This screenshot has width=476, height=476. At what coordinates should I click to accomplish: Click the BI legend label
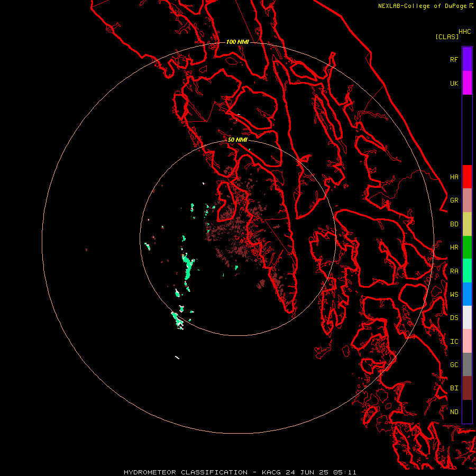point(454,388)
